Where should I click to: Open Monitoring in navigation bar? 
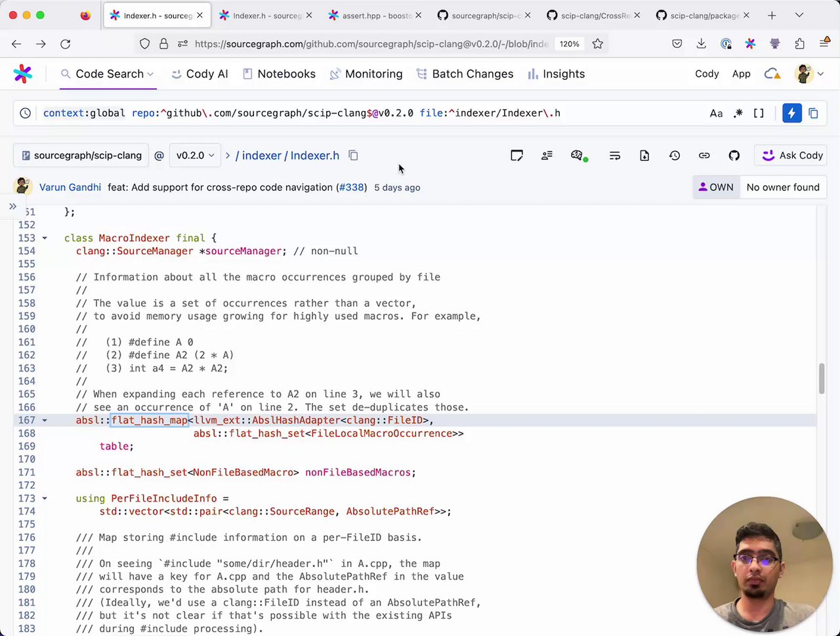[x=366, y=74]
